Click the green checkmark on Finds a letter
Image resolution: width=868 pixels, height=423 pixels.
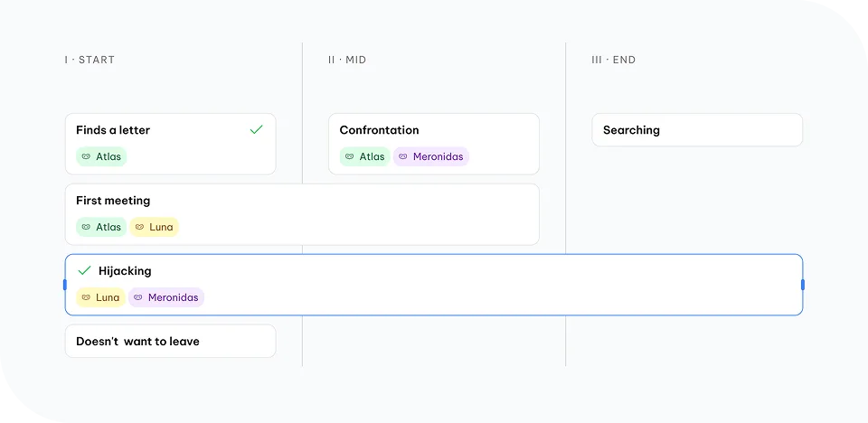click(x=256, y=129)
